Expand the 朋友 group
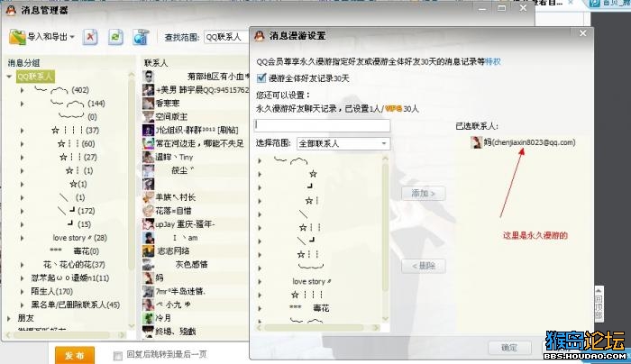 click(x=9, y=318)
